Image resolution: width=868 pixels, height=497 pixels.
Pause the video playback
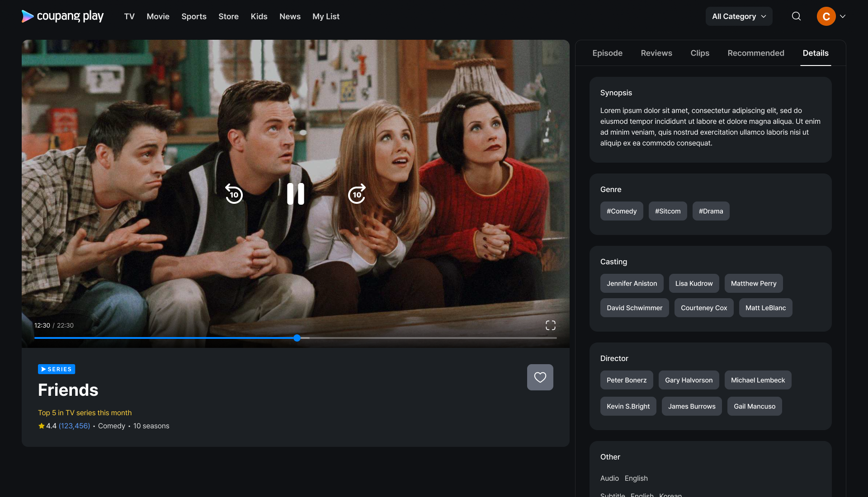coord(296,194)
